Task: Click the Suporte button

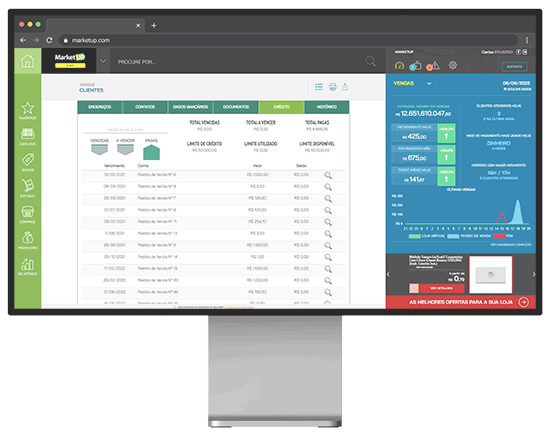Action: click(515, 66)
